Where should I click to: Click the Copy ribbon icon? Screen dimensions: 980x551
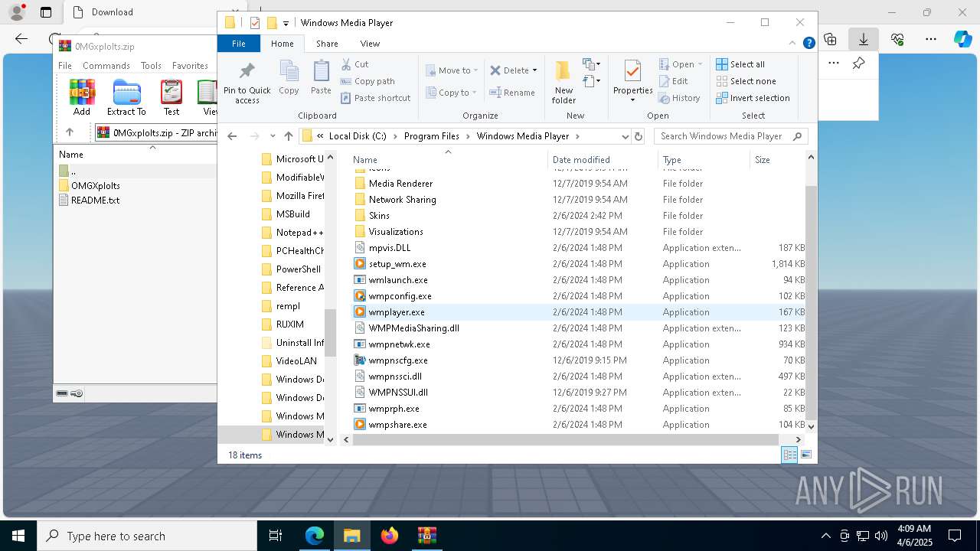[289, 78]
